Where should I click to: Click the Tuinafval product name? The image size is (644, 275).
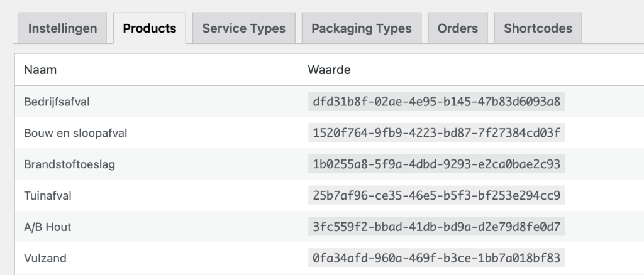coord(48,196)
